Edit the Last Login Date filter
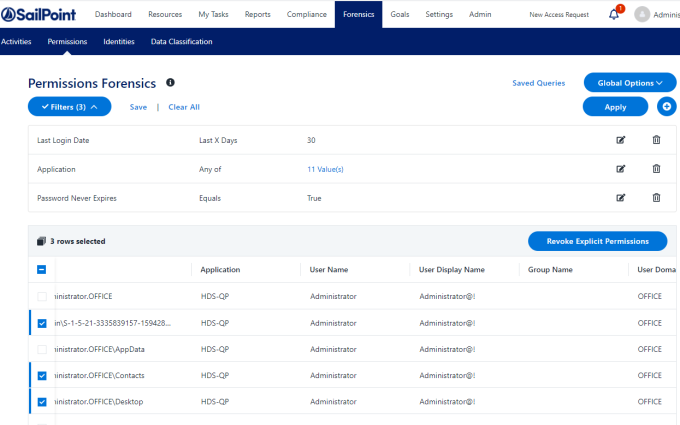Screen dimensions: 680x425 click(621, 140)
